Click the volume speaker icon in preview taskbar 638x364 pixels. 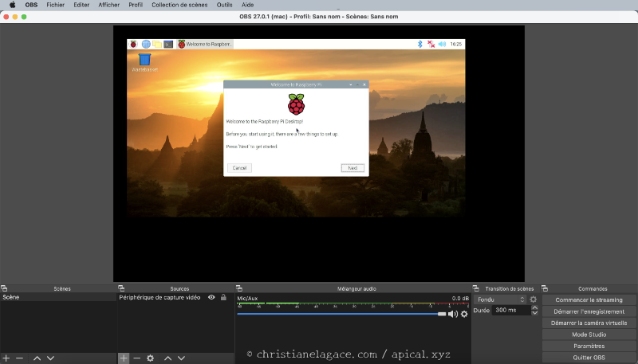tap(443, 44)
